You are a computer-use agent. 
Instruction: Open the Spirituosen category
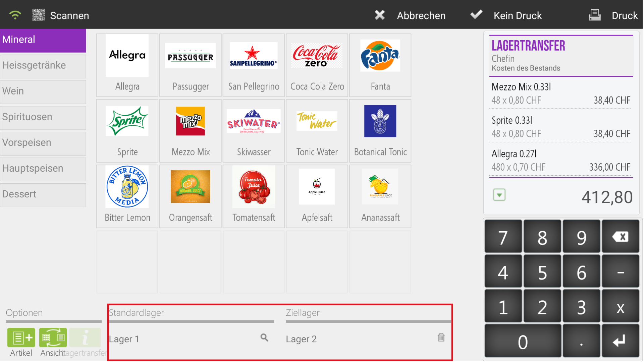[43, 118]
